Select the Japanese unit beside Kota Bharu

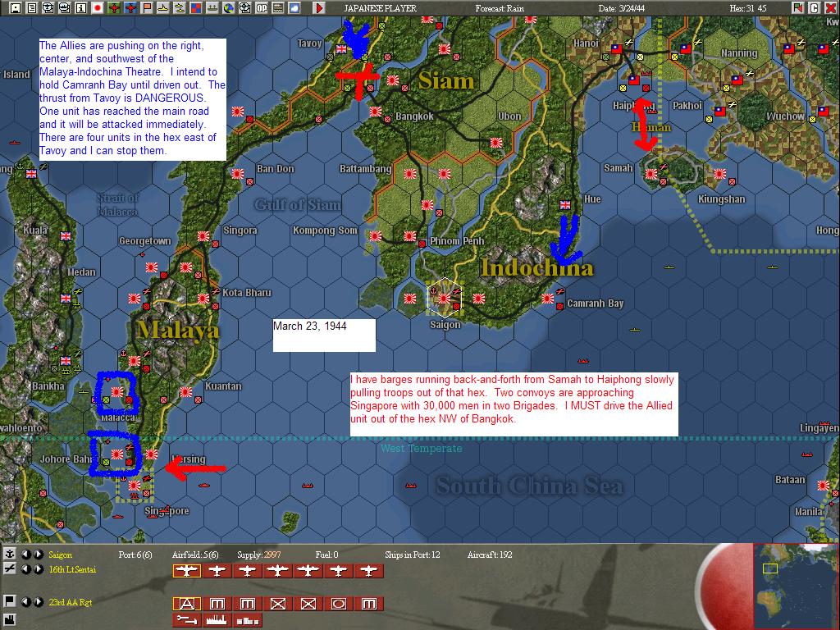pyautogui.click(x=203, y=299)
